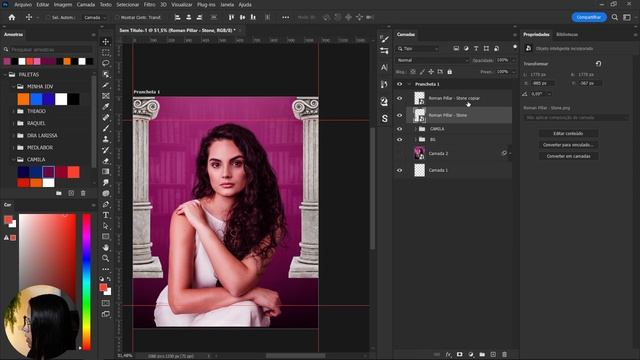
Task: Enable the Sel. Autom. checkbox
Action: pos(48,18)
